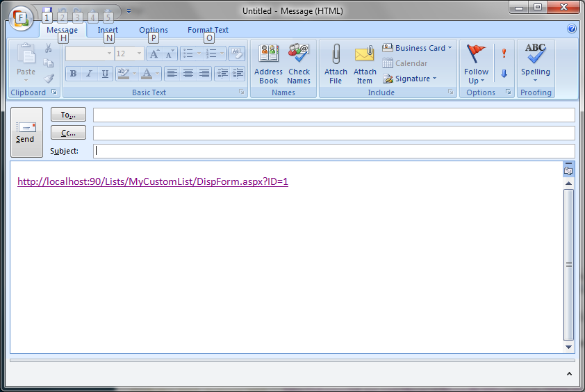
Task: Switch to the Insert tab
Action: [108, 30]
